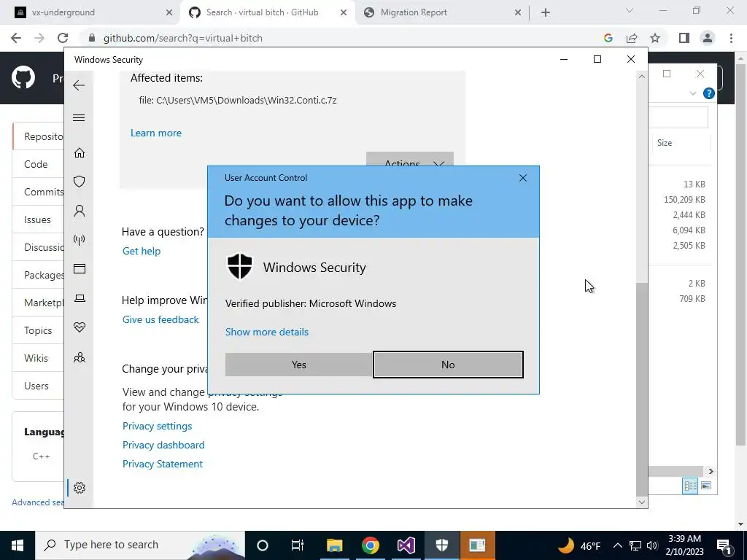
Task: Toggle Chrome side panel icon
Action: (x=684, y=38)
